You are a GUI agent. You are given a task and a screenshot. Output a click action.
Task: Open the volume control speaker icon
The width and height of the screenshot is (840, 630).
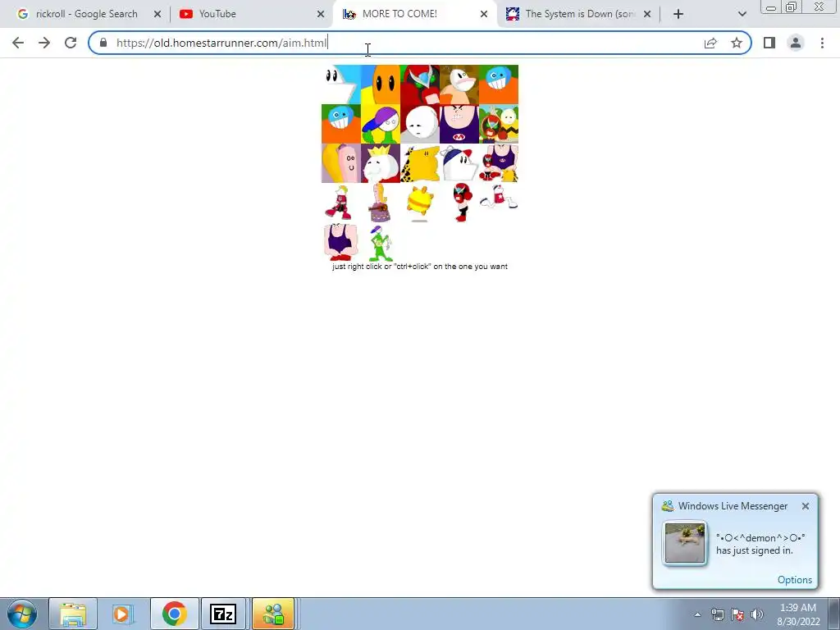click(x=757, y=614)
